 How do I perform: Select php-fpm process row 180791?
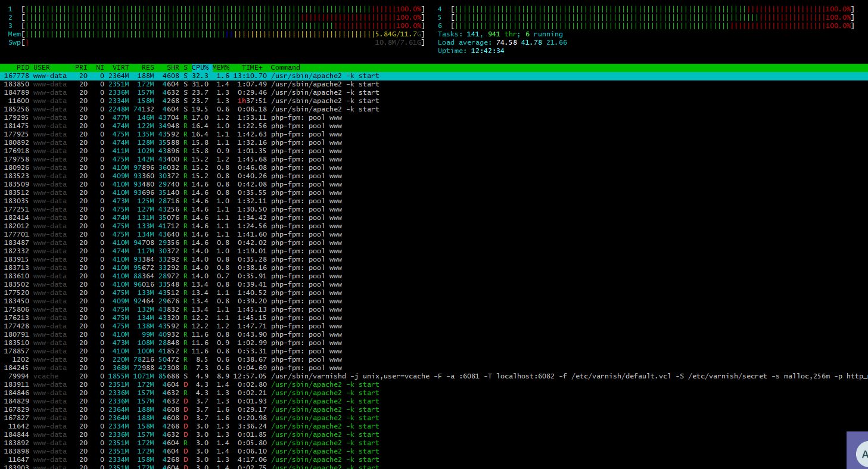point(434,334)
